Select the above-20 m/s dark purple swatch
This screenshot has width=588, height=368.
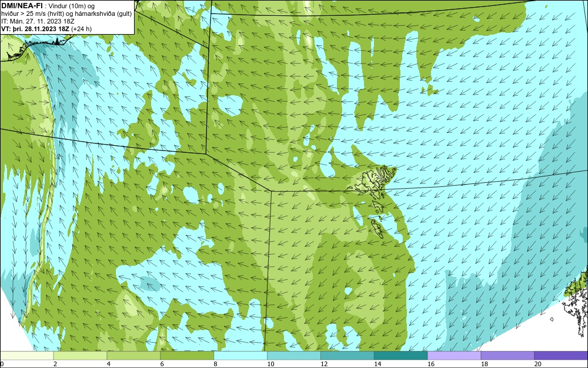pos(561,355)
